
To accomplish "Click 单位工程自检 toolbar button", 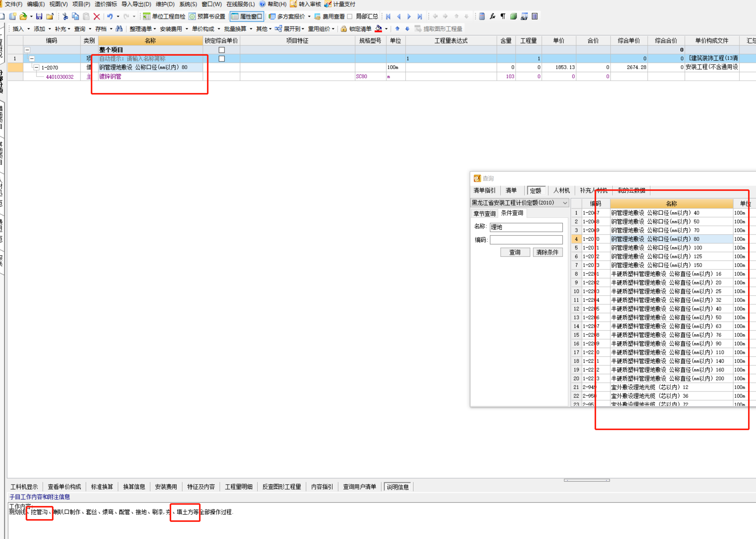I will (164, 16).
